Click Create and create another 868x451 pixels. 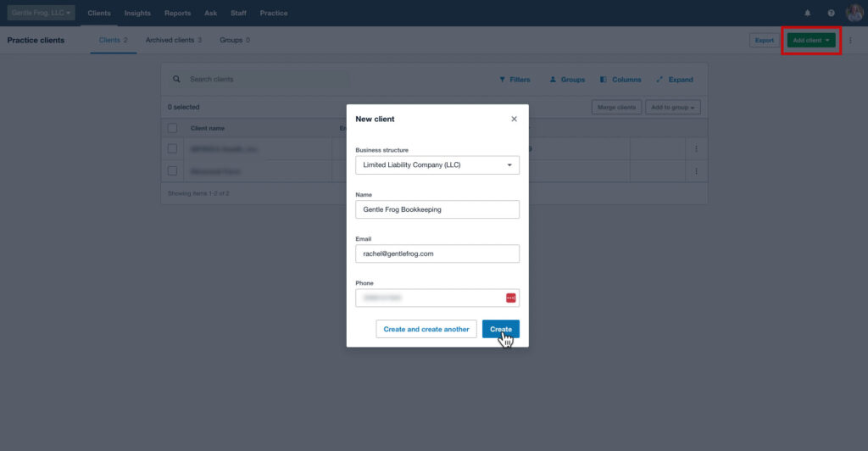(426, 329)
